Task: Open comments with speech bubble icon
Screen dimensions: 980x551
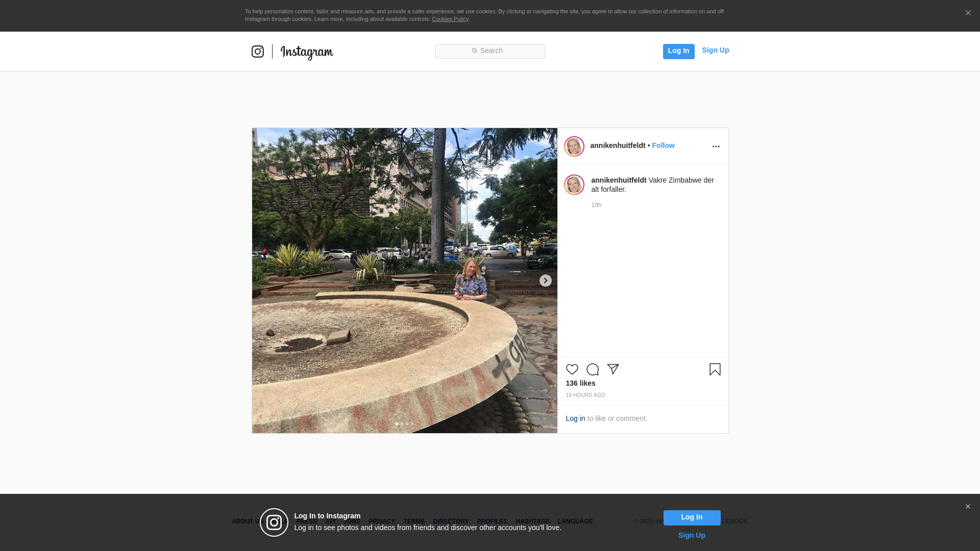Action: coord(592,369)
